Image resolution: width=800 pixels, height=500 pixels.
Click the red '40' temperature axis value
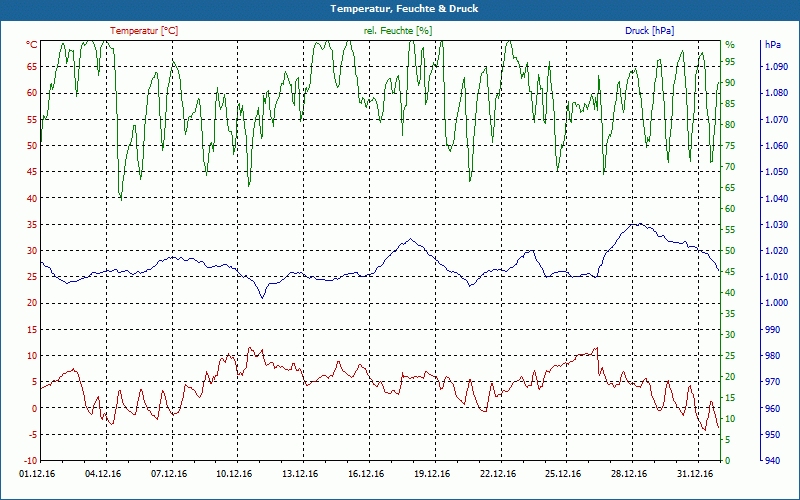(32, 198)
